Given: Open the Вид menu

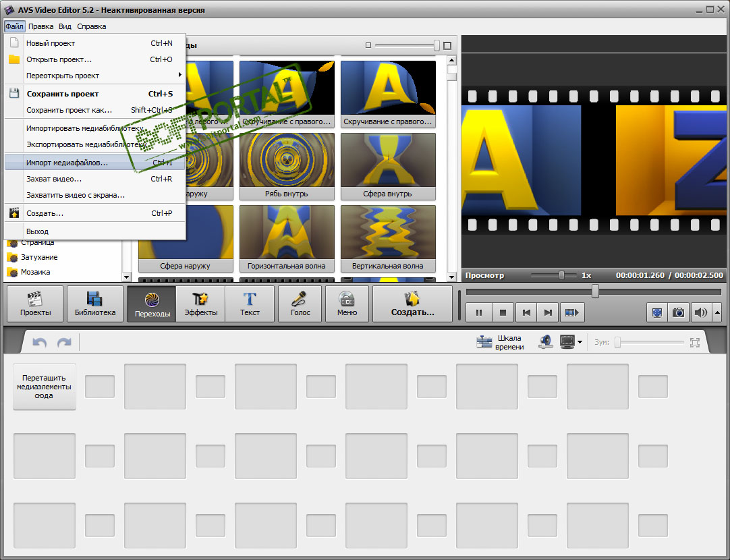Looking at the screenshot, I should [x=65, y=26].
